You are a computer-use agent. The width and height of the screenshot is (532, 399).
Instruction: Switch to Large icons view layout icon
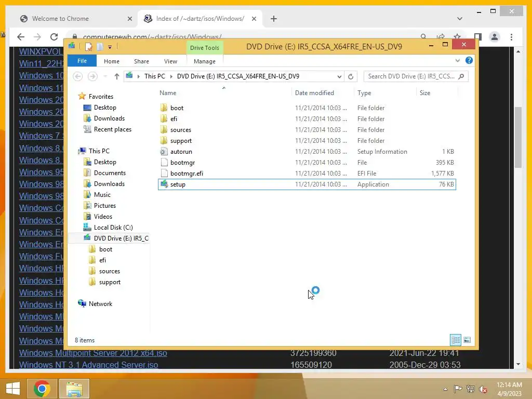click(x=467, y=340)
